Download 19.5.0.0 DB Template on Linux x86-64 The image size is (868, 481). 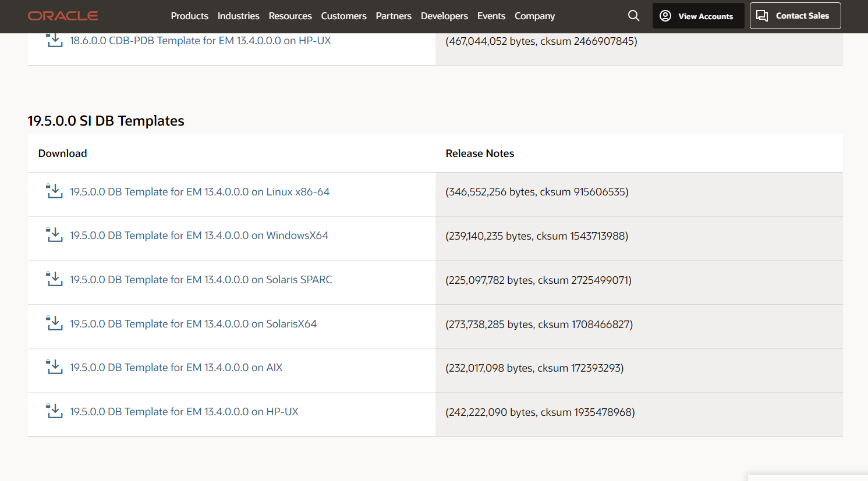200,191
